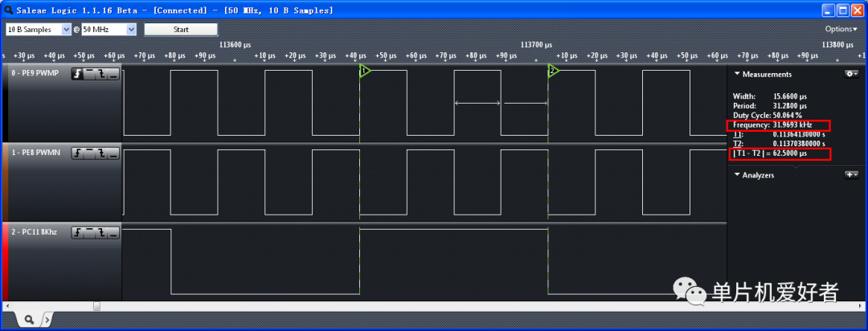The height and width of the screenshot is (331, 868).
Task: Close the Saleae Logic window
Action: [x=857, y=10]
